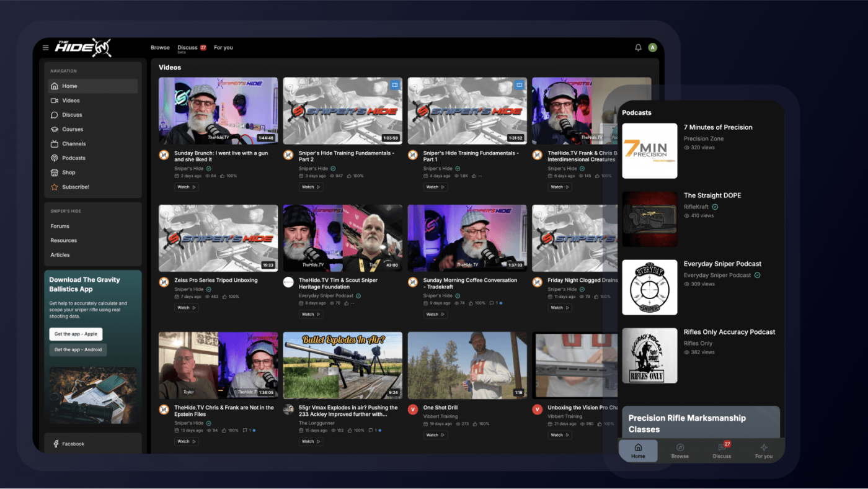
Task: Click channel avatar beside Sunday Brunch title
Action: click(164, 155)
